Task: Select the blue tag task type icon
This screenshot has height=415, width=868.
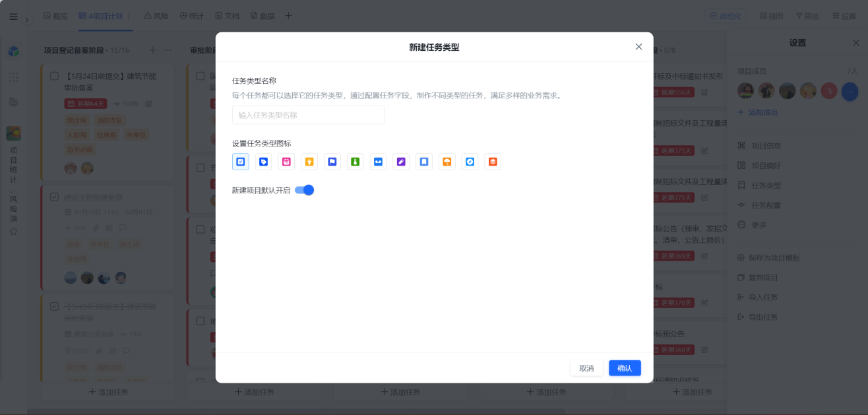Action: [x=264, y=162]
